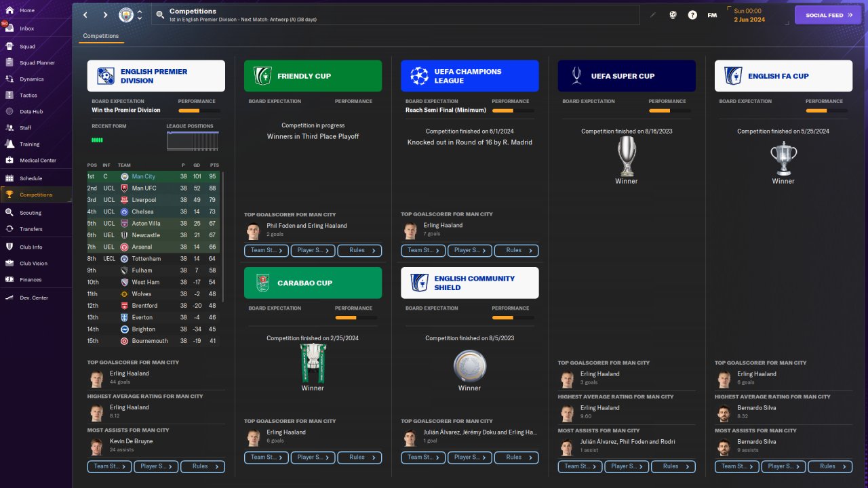
Task: Click the FM logo icon
Action: (712, 15)
